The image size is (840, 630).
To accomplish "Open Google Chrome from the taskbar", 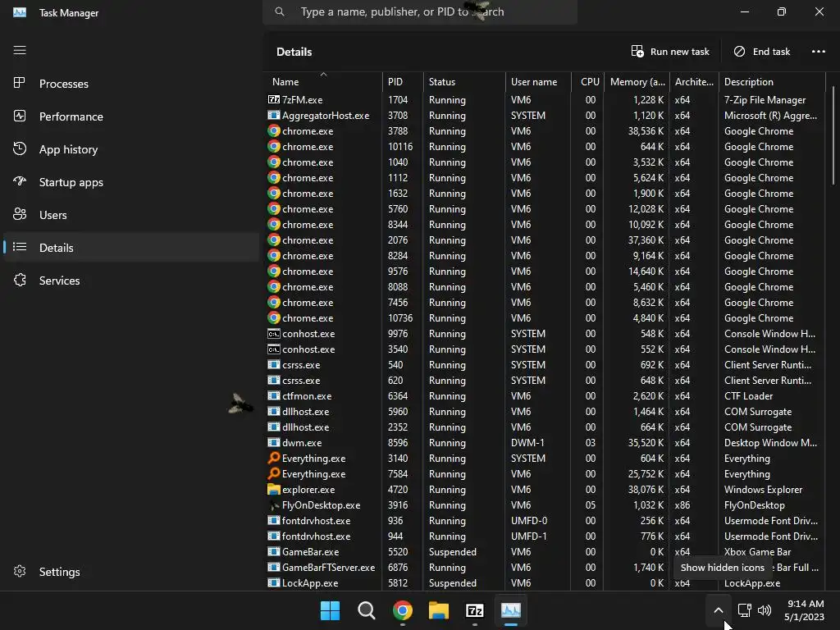I will tap(402, 610).
